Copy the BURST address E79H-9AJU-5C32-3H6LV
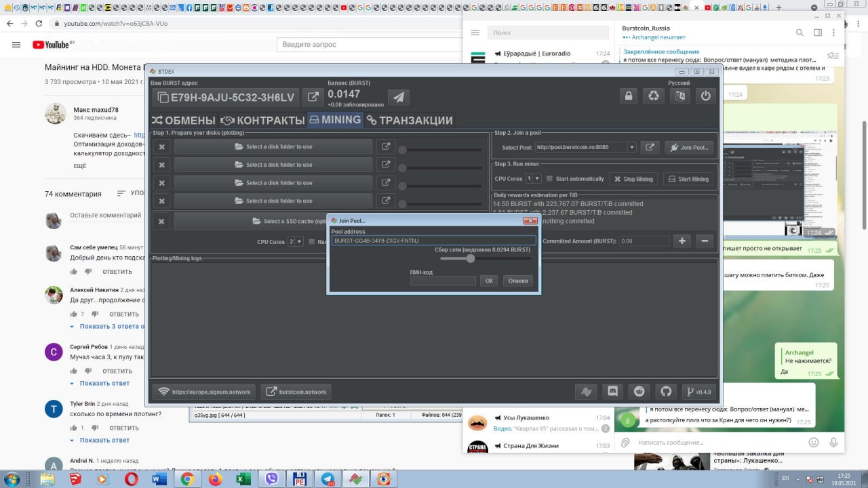 226,97
